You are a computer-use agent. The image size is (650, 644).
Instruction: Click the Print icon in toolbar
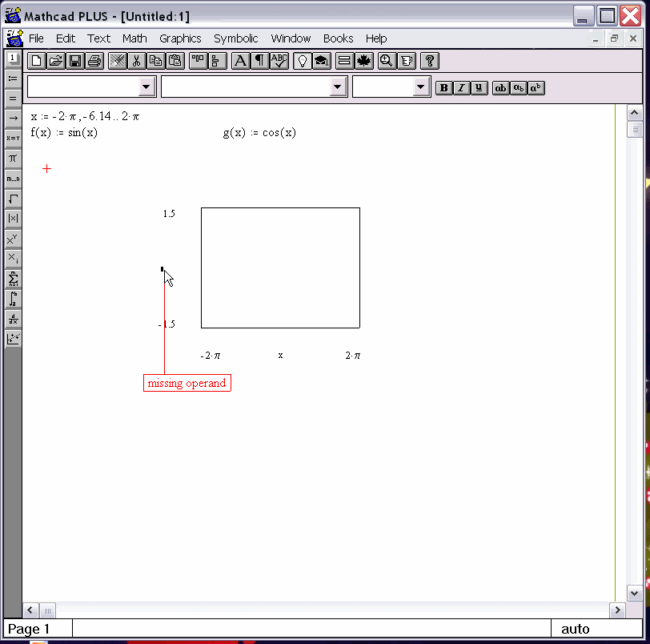click(x=94, y=61)
